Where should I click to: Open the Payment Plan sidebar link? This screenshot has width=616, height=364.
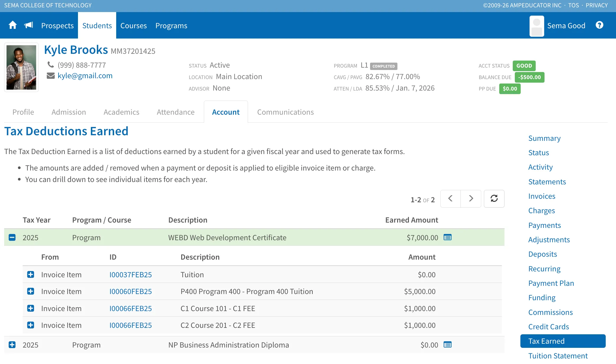click(551, 283)
